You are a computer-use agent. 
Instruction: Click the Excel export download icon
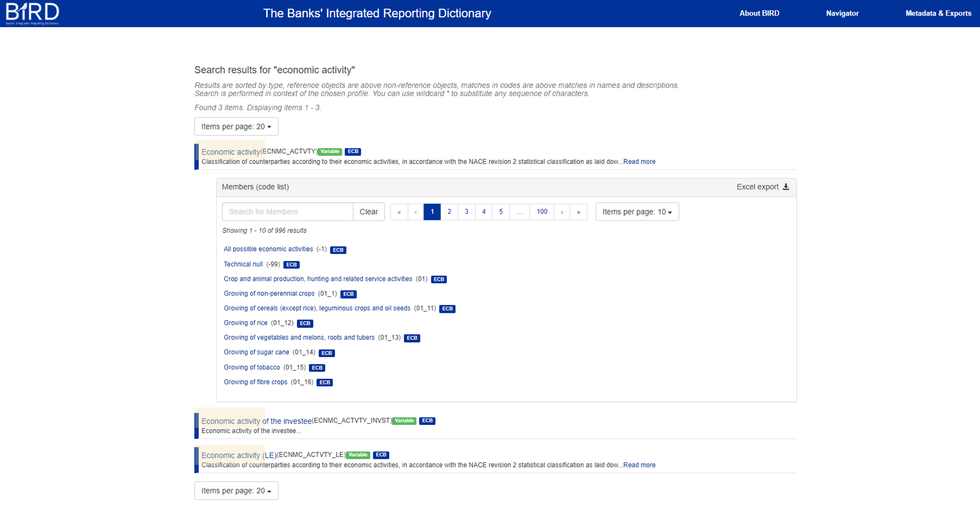tap(786, 187)
